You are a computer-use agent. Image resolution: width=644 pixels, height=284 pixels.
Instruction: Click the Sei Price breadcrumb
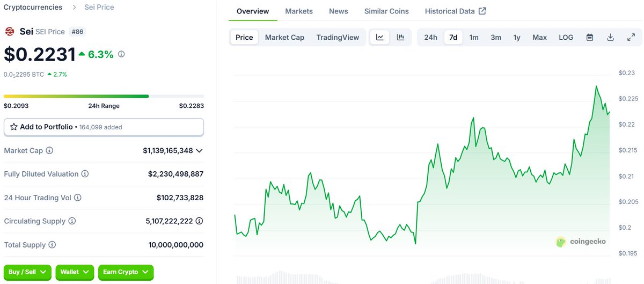pyautogui.click(x=99, y=8)
